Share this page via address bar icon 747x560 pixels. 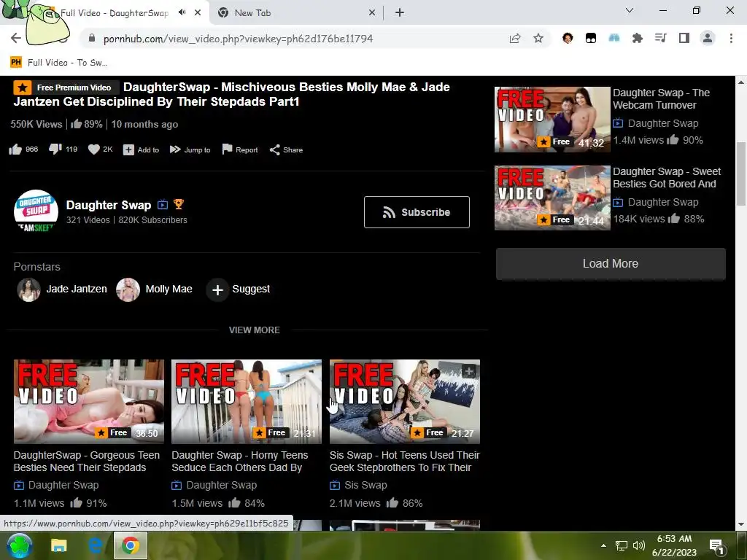[x=515, y=39]
